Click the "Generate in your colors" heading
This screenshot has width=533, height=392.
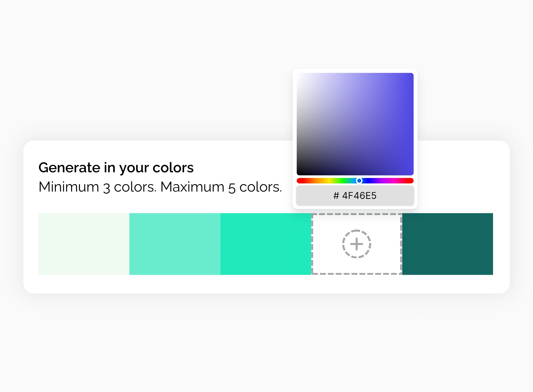tap(116, 168)
